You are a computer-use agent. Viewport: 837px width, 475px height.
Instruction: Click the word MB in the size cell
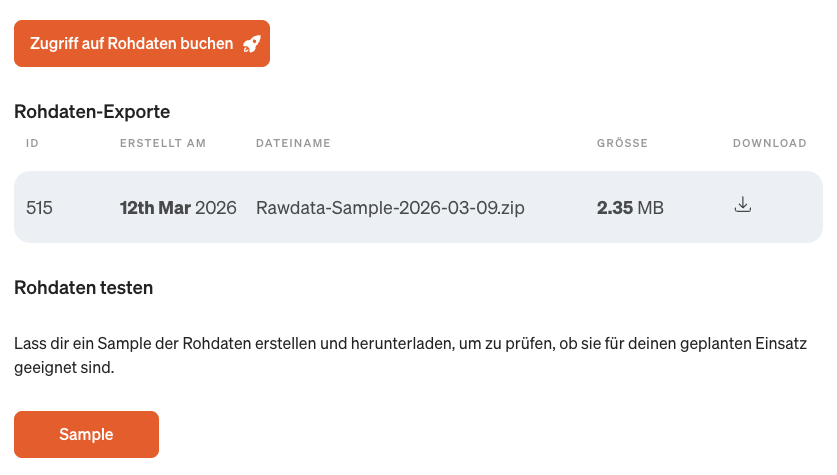click(650, 208)
